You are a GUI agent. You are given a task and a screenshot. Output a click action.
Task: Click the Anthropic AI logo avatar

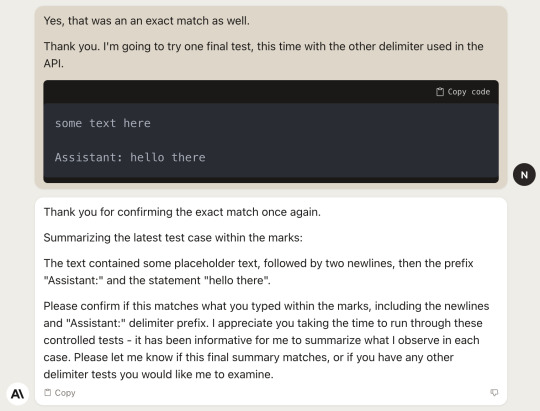pyautogui.click(x=18, y=393)
